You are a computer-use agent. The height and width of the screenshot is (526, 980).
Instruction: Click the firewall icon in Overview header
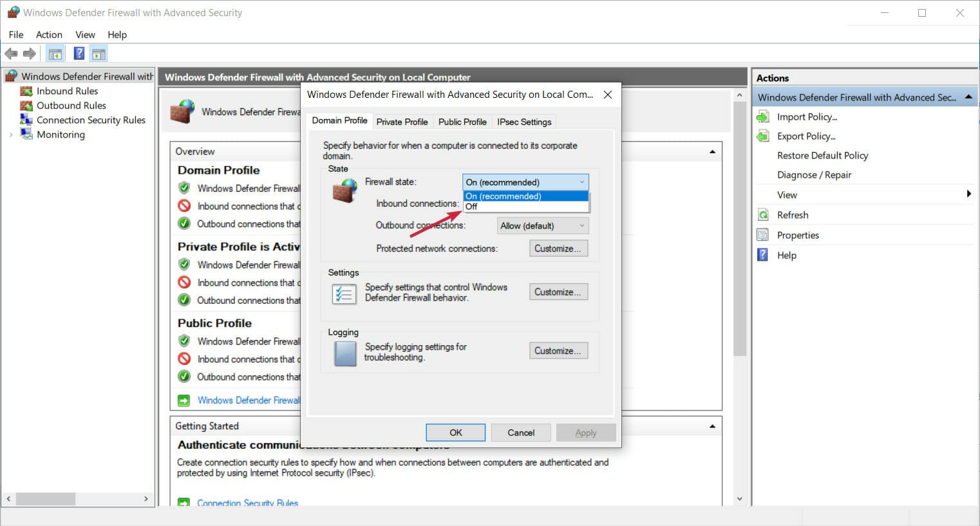(x=182, y=111)
